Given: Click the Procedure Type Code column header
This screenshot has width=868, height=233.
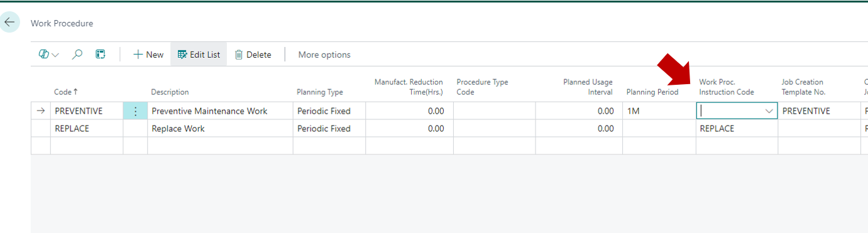Looking at the screenshot, I should pyautogui.click(x=482, y=87).
